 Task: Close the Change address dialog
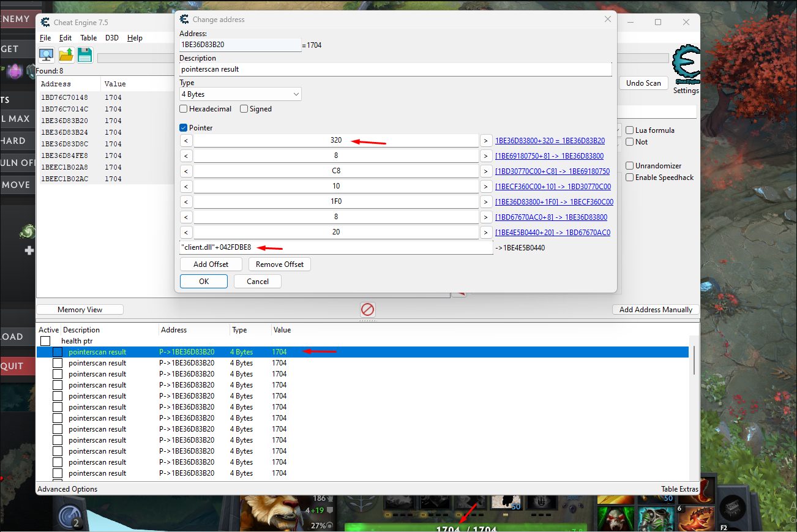click(x=608, y=19)
